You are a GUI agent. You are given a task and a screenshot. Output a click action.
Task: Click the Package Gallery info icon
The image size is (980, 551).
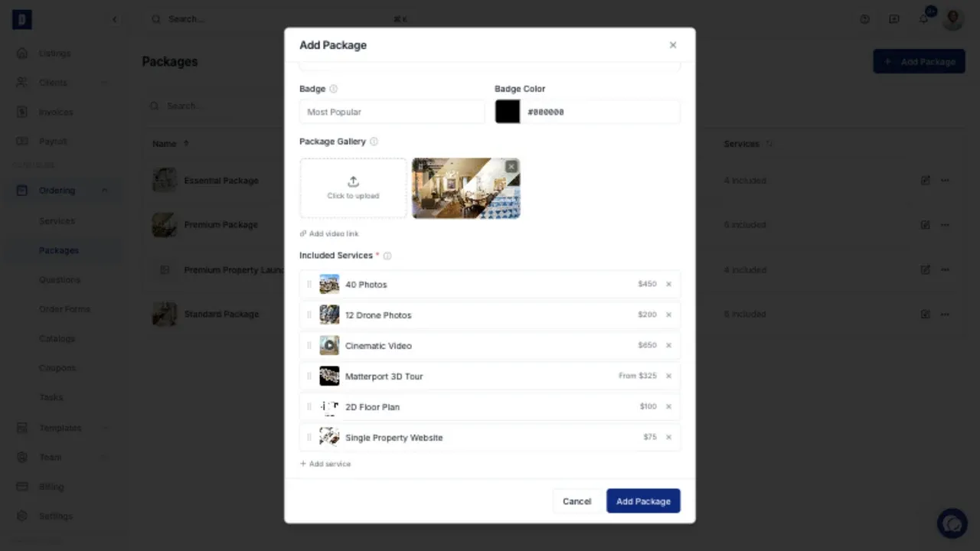[x=374, y=142]
